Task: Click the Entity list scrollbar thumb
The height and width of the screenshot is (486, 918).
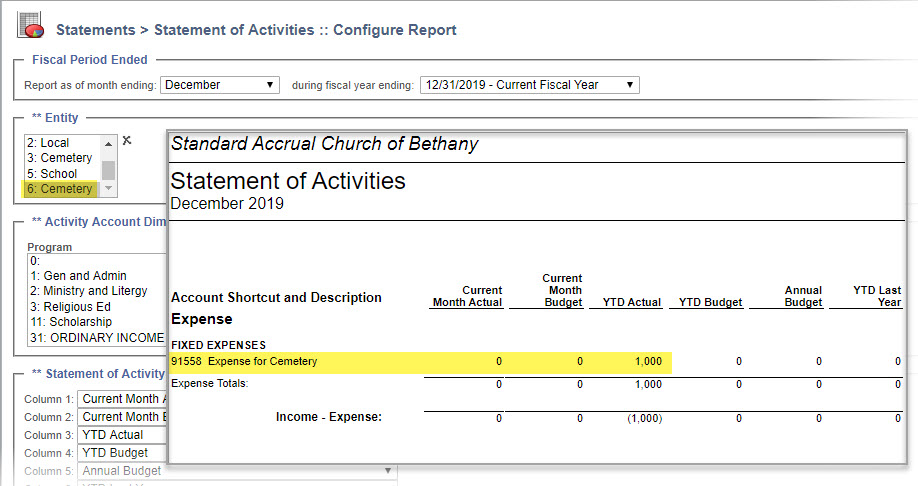Action: point(108,170)
